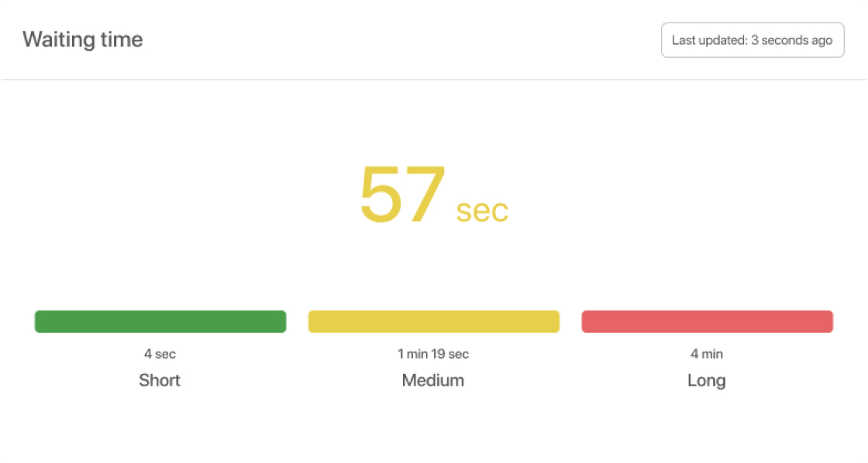868x463 pixels.
Task: Click the Waiting time panel title
Action: [x=82, y=39]
